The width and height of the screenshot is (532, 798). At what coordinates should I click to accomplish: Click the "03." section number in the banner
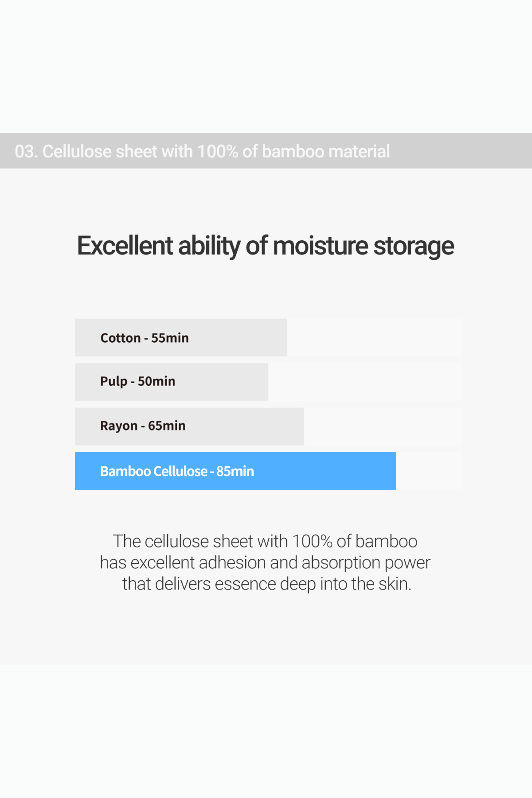26,151
